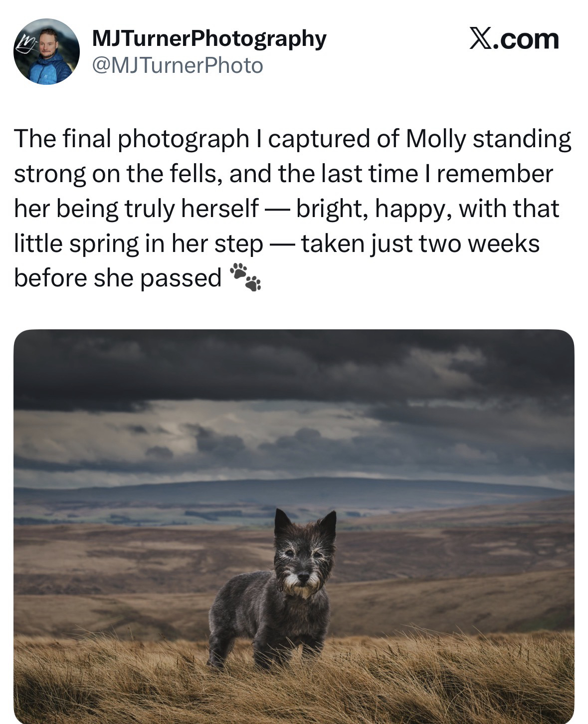Click the text "before she passed"
Viewport: 588px width, 724px height.
[117, 278]
